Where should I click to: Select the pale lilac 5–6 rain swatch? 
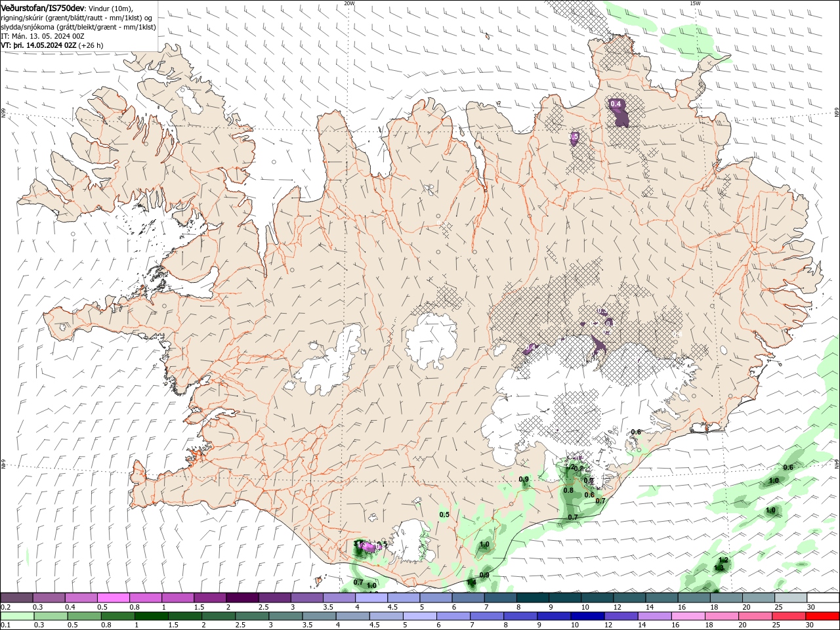tap(419, 616)
